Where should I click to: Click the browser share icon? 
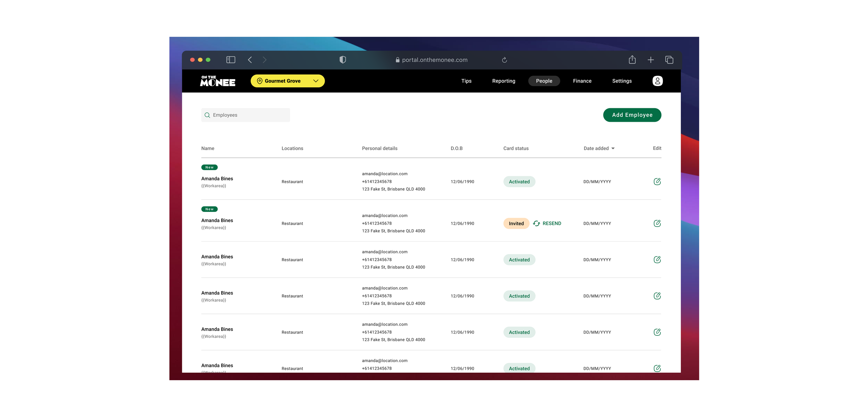(x=632, y=60)
